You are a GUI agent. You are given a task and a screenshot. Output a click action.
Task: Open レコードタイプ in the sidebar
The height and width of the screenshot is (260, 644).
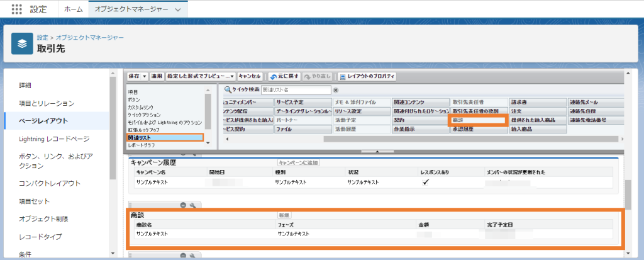[x=40, y=237]
